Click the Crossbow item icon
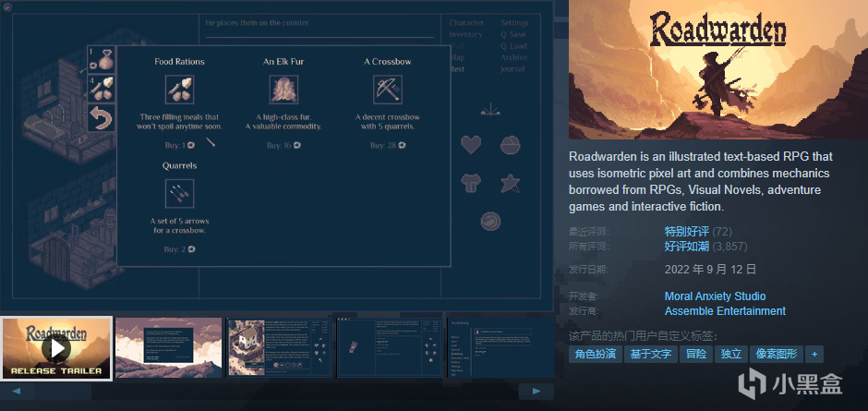 (388, 90)
